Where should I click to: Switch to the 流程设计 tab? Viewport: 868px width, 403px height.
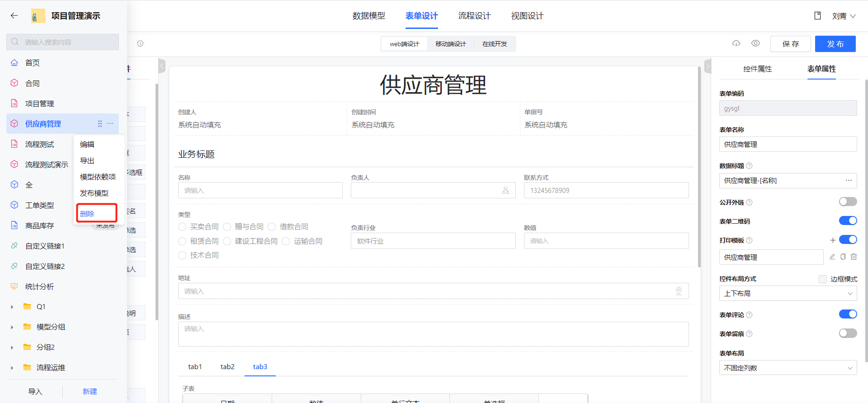point(474,16)
